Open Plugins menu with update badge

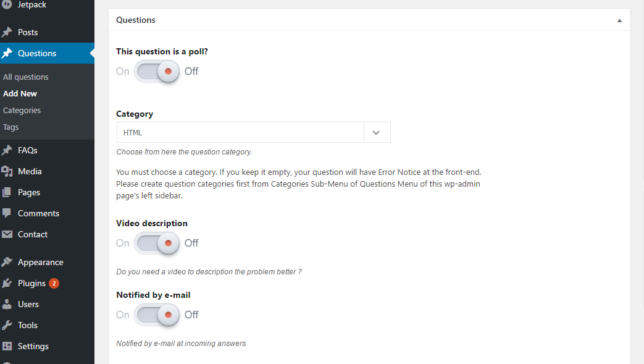31,283
